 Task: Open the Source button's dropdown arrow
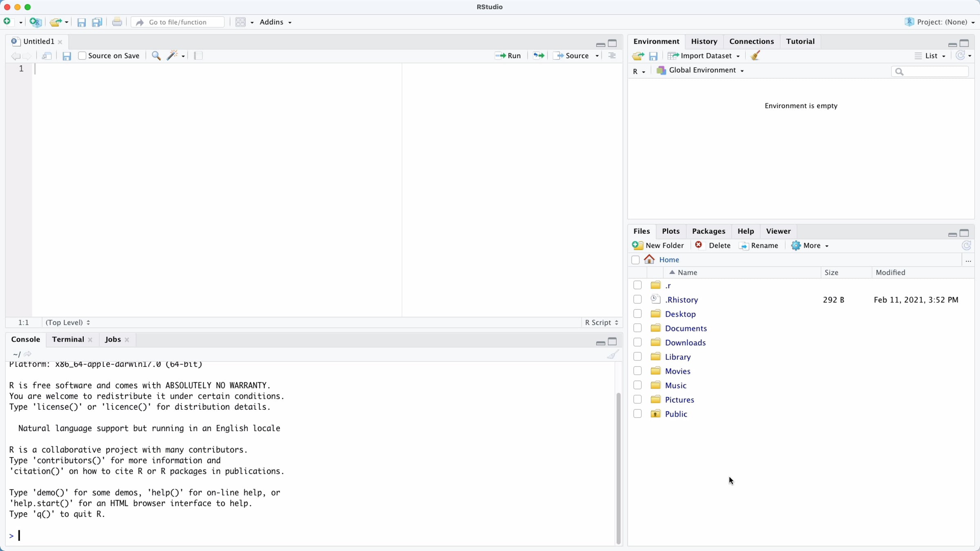point(597,56)
